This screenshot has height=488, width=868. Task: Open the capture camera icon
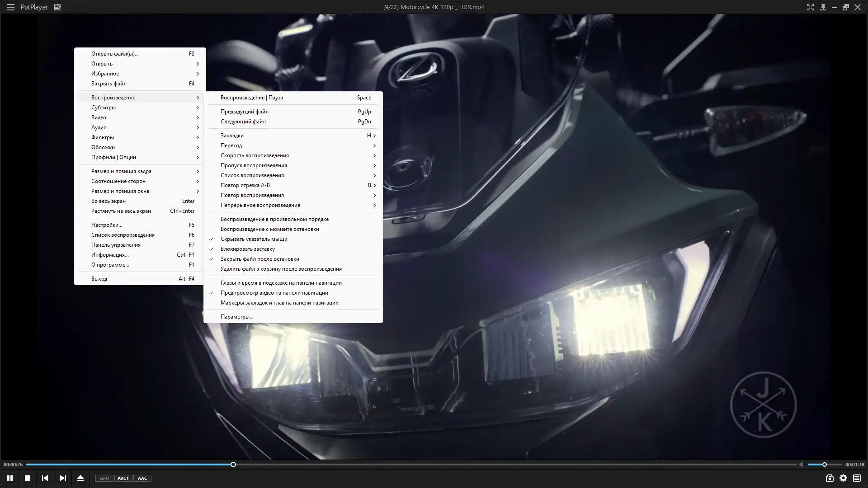tap(830, 478)
